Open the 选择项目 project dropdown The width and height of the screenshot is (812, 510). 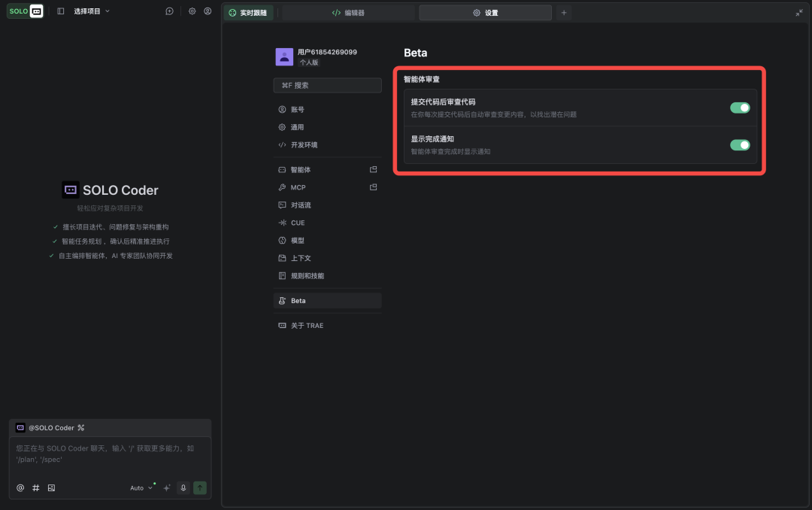point(92,11)
